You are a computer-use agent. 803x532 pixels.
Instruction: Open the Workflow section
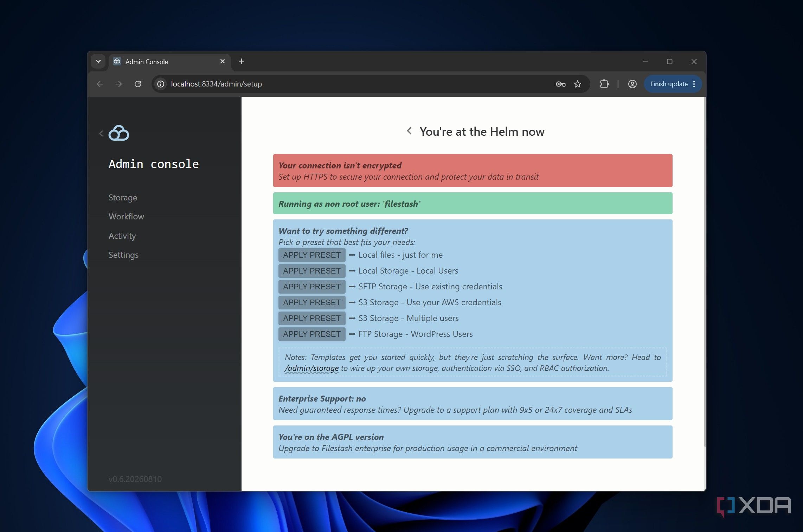click(x=126, y=217)
